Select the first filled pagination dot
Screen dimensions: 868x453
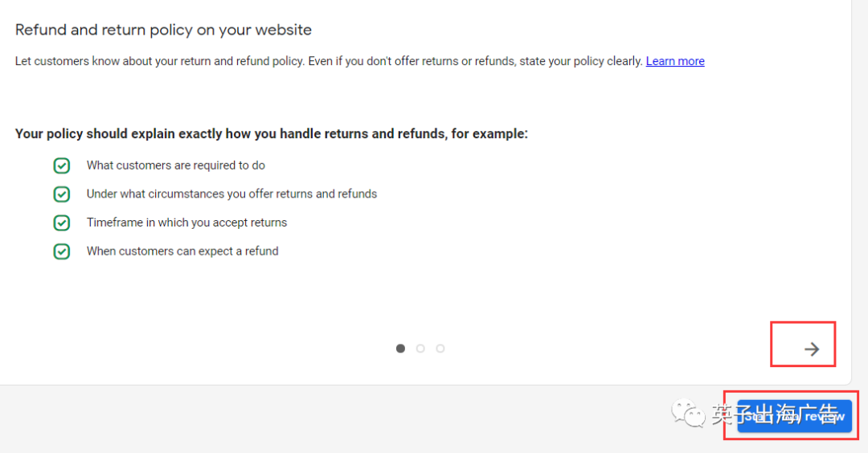pyautogui.click(x=400, y=349)
